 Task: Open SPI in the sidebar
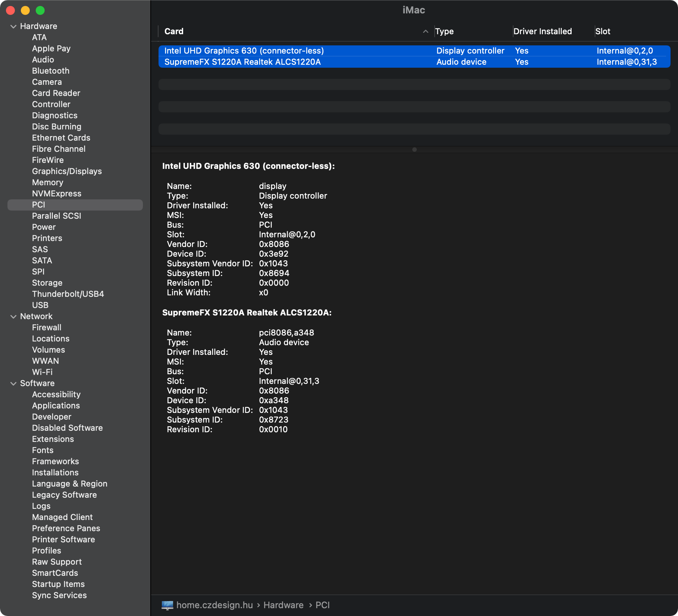(38, 272)
